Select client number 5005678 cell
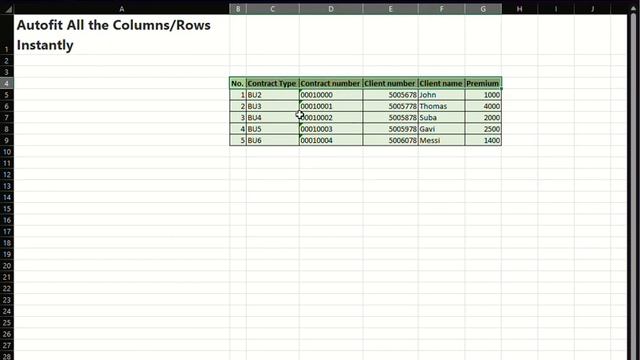The width and height of the screenshot is (640, 360). [391, 95]
